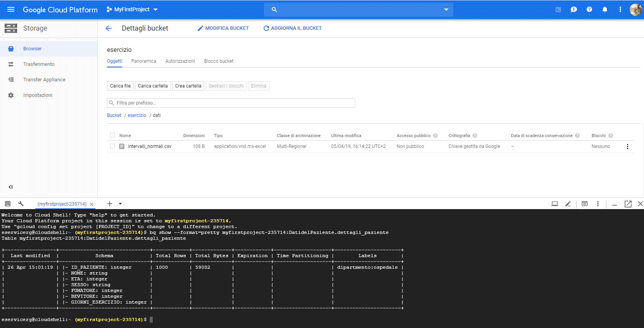Image resolution: width=644 pixels, height=328 pixels.
Task: Switch to the Panoramica tab
Action: [x=144, y=61]
